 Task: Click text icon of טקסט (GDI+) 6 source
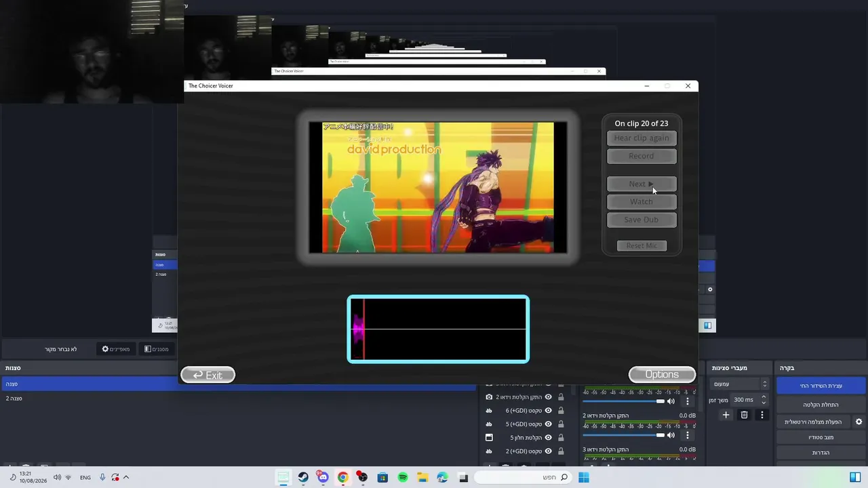tap(489, 411)
